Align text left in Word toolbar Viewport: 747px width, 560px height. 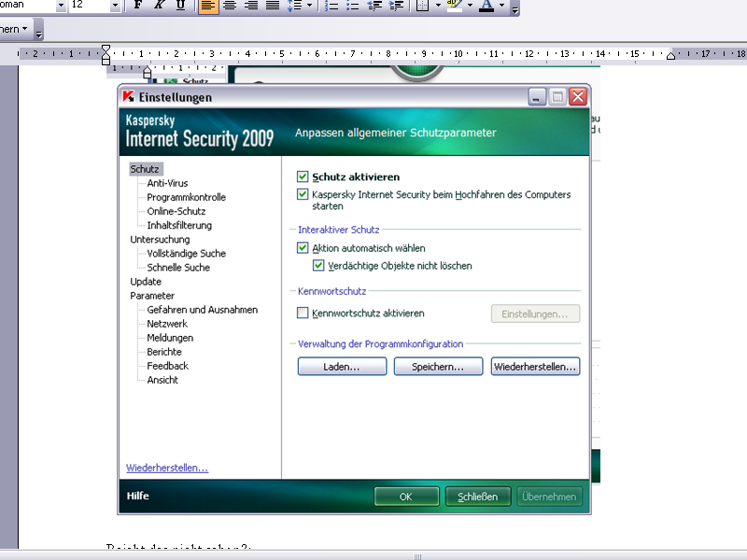coord(208,6)
